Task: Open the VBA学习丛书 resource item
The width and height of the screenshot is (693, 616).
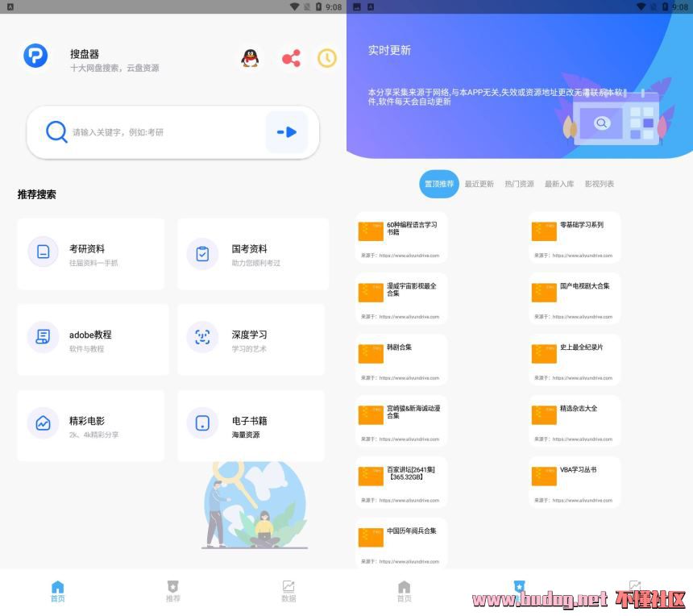Action: [x=575, y=482]
